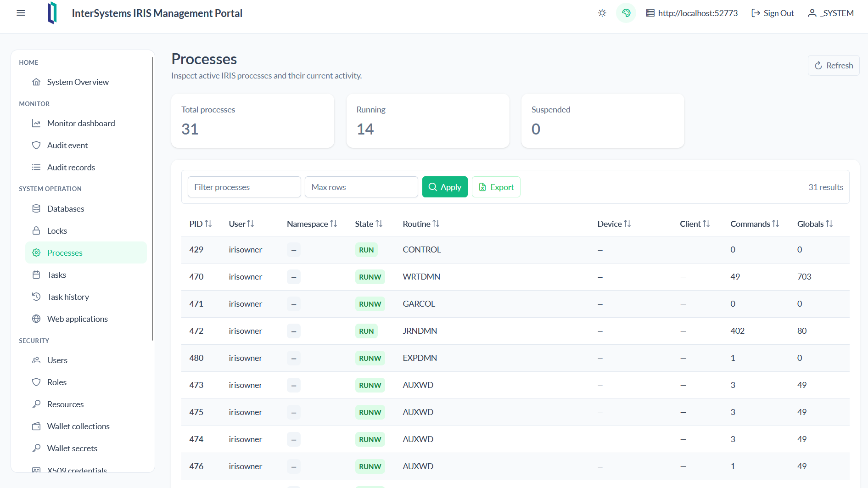
Task: Open Users security page
Action: click(x=86, y=360)
